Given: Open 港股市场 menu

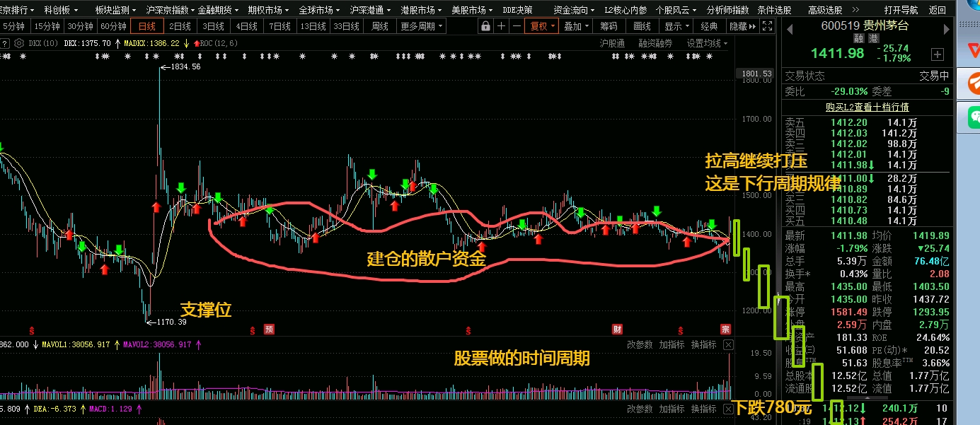Looking at the screenshot, I should [x=422, y=10].
